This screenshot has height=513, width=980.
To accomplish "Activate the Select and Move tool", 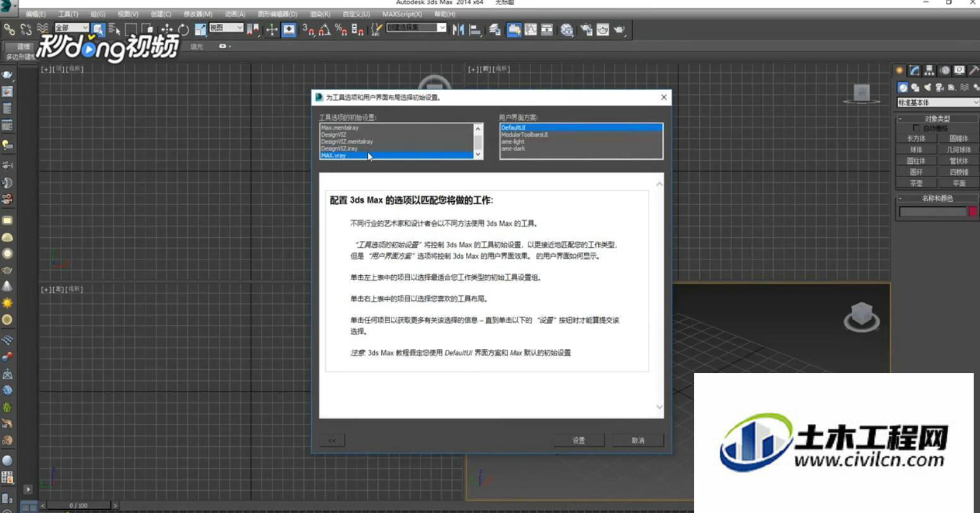I will coord(167,29).
